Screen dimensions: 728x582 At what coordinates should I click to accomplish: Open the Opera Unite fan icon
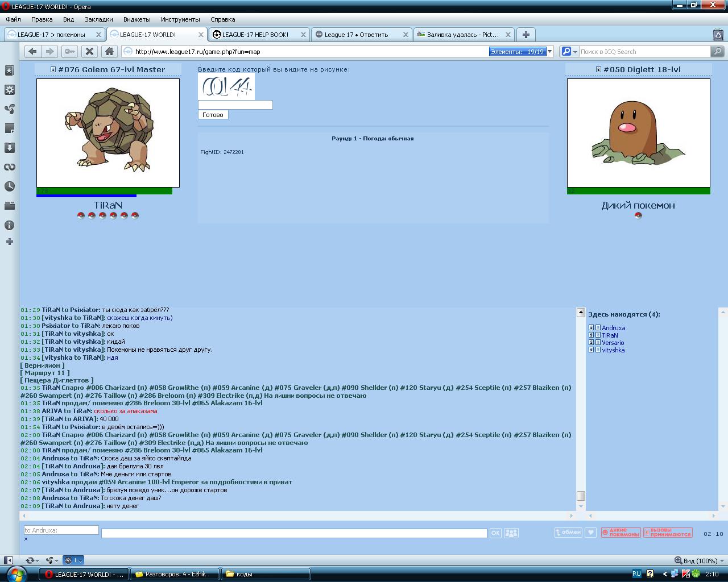click(x=9, y=109)
